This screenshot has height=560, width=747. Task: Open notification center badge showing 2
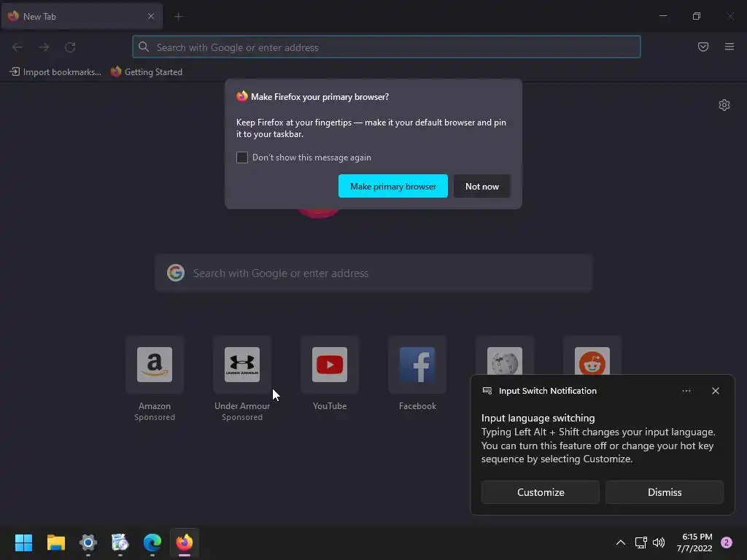click(x=726, y=542)
